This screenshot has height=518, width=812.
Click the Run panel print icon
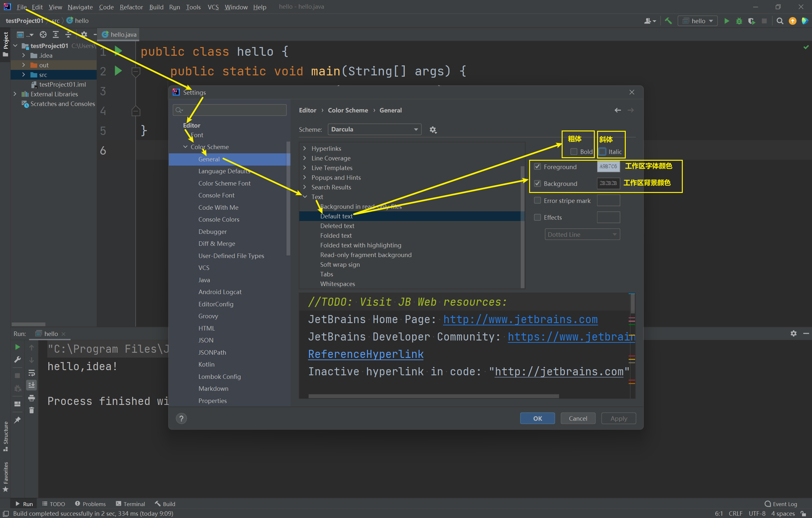coord(31,398)
